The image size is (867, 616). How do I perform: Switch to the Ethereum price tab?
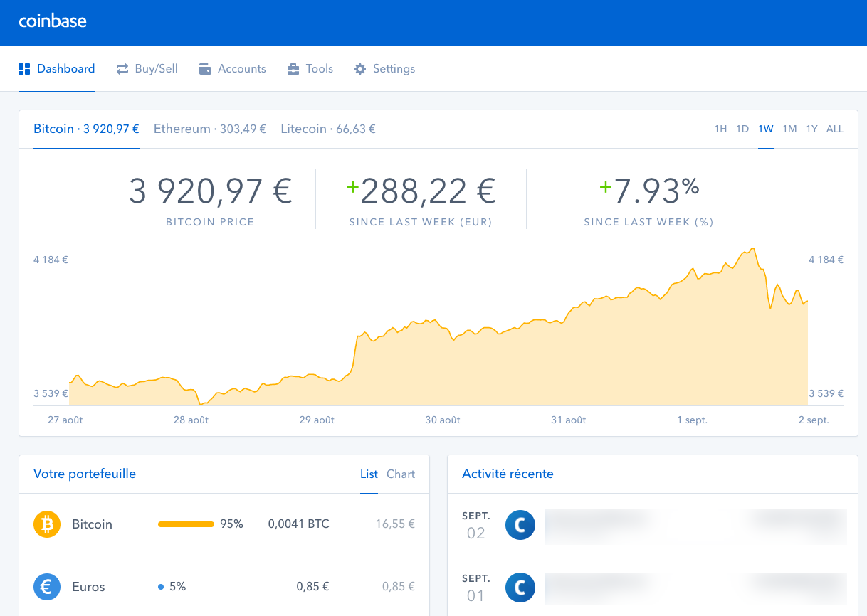coord(210,129)
